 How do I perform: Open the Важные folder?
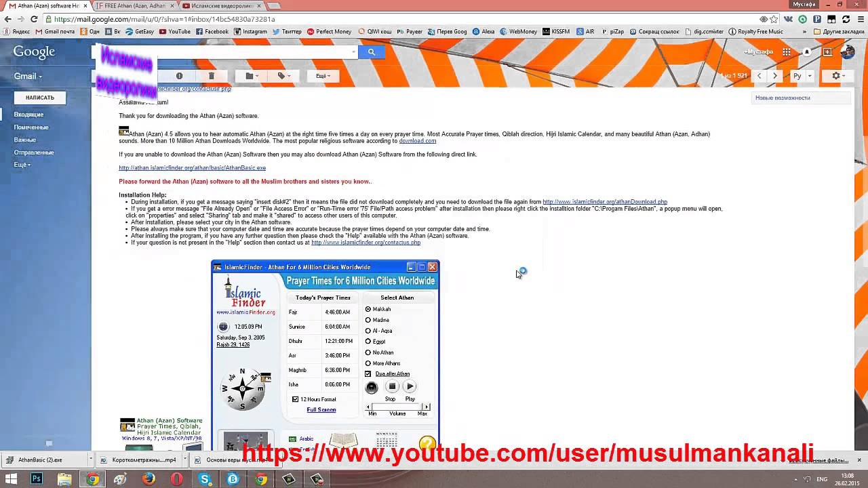click(x=24, y=140)
